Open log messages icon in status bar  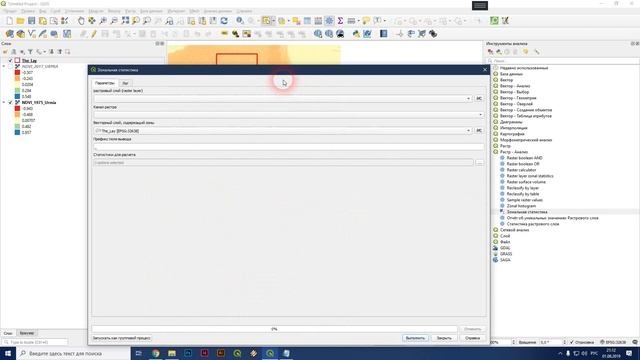coord(635,342)
